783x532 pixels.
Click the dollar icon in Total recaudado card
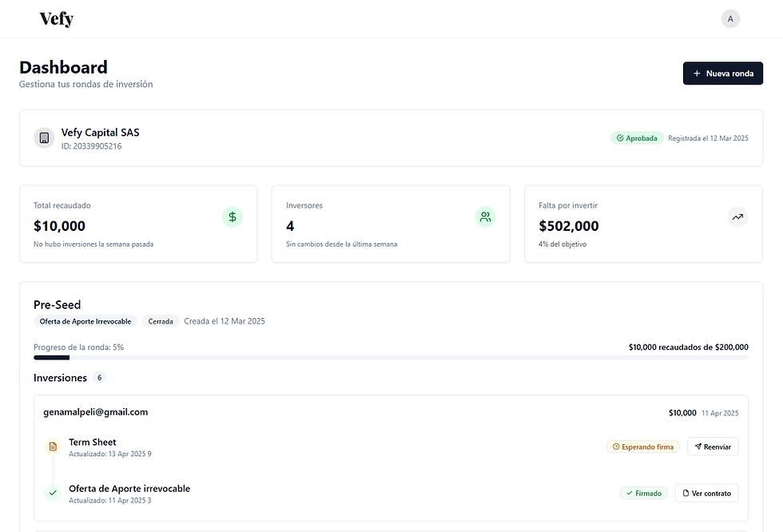click(x=233, y=217)
